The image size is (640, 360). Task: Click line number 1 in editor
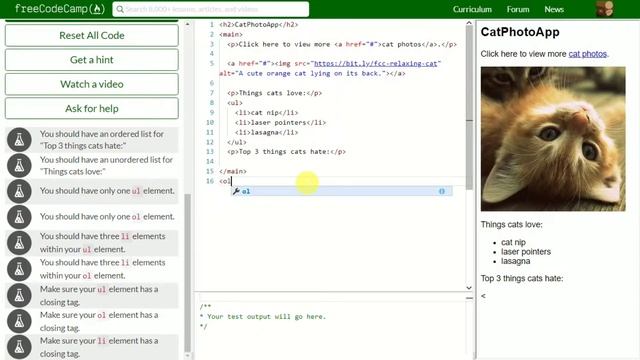(x=211, y=24)
